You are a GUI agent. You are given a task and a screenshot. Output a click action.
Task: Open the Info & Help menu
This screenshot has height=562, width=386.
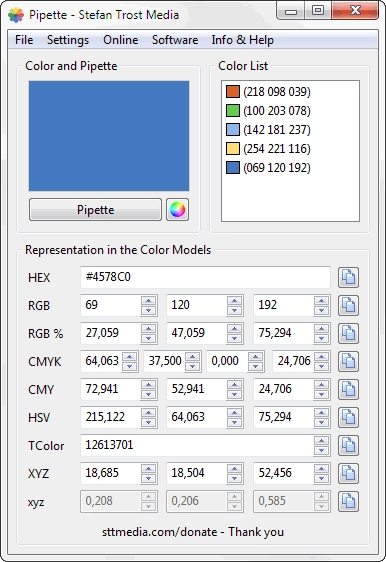(x=243, y=40)
